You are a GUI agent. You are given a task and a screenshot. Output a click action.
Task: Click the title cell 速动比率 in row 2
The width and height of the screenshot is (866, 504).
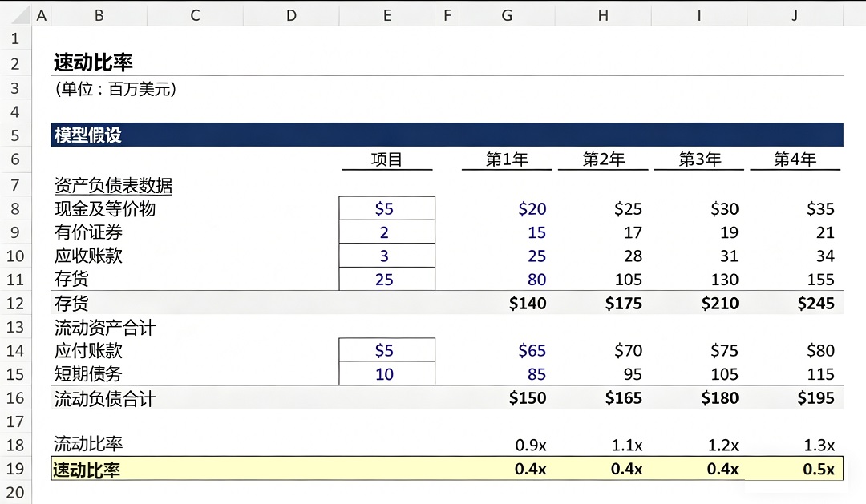click(93, 62)
